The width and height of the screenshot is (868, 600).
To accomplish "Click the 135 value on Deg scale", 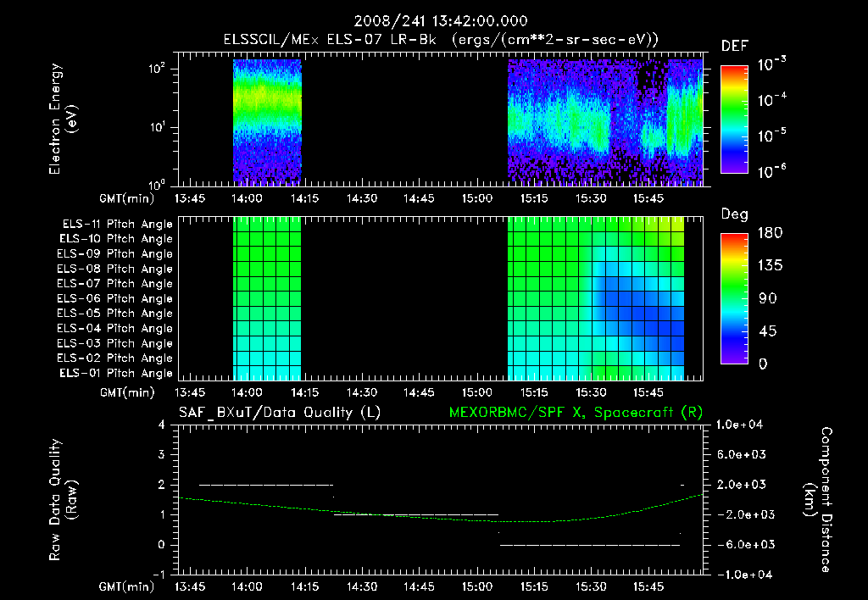I will tap(770, 266).
